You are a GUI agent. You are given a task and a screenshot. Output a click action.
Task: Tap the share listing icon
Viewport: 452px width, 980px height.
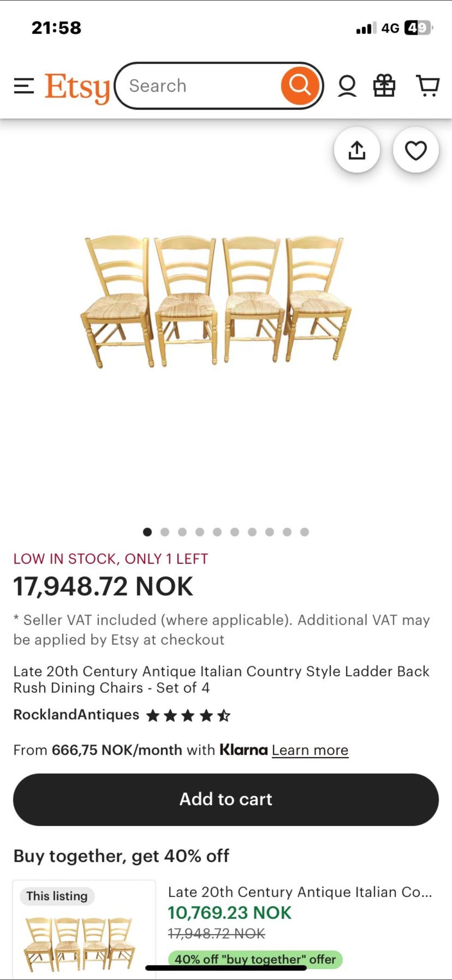[x=357, y=150]
